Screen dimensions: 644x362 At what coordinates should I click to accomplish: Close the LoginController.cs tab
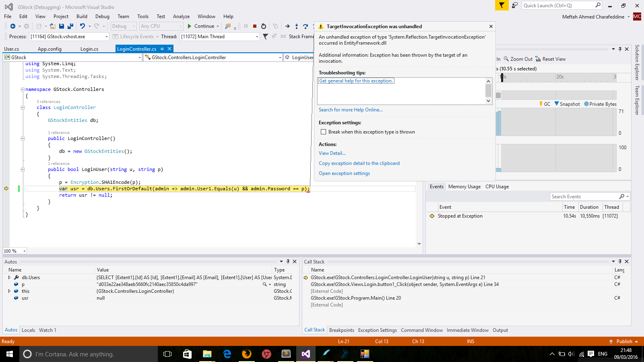point(169,49)
